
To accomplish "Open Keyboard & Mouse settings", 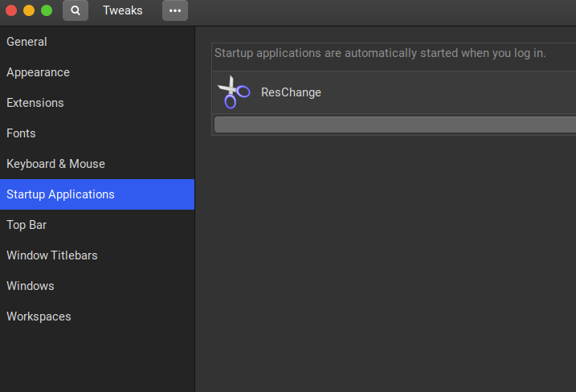I will [97, 164].
